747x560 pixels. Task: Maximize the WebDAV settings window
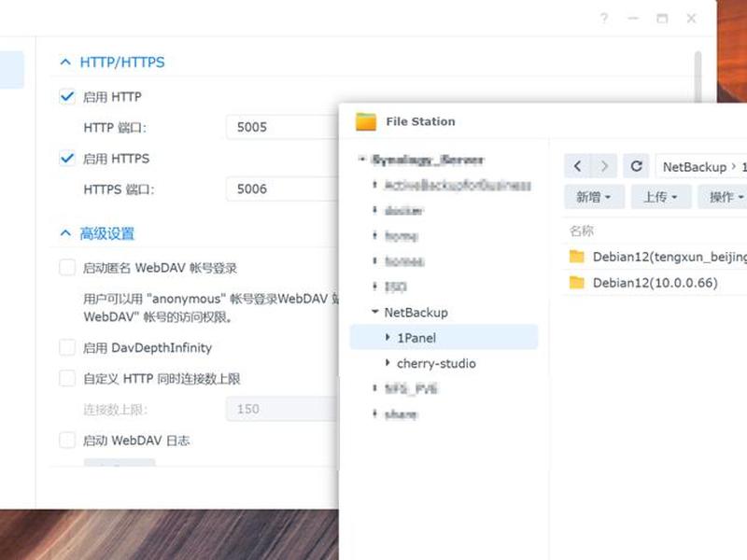click(x=662, y=19)
